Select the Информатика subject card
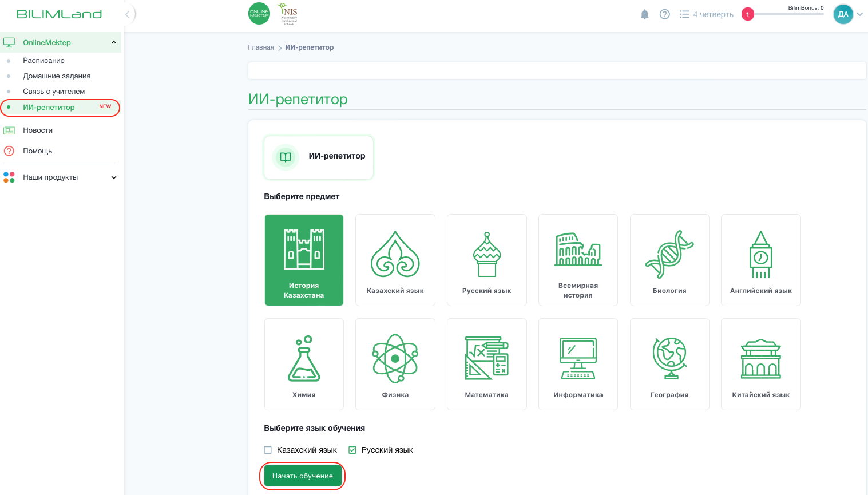The height and width of the screenshot is (495, 868). click(x=578, y=364)
